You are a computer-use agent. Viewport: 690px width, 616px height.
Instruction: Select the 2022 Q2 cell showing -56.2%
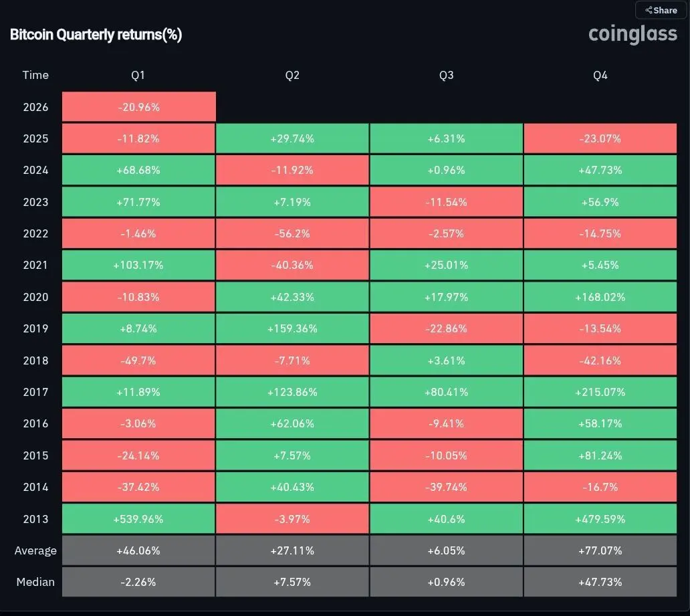[292, 233]
